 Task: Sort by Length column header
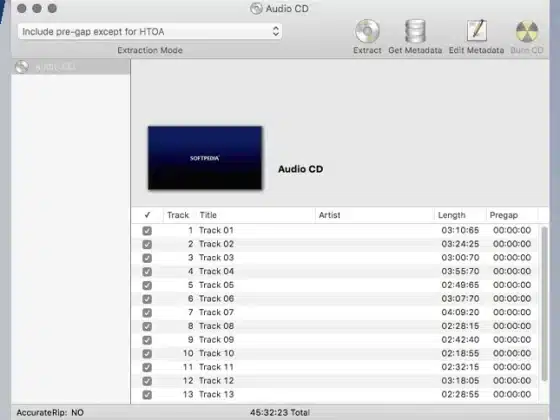pos(460,215)
